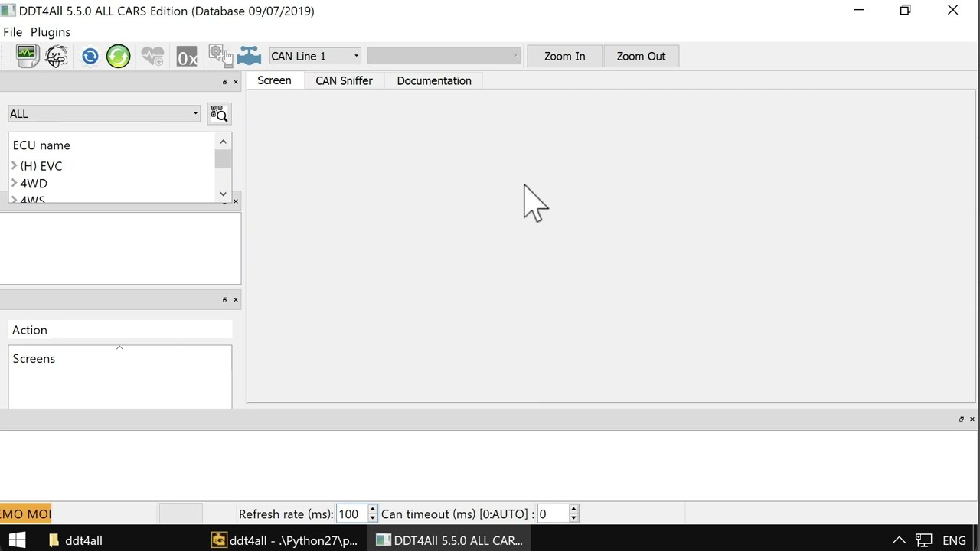Click the Can timeout input field

point(553,514)
